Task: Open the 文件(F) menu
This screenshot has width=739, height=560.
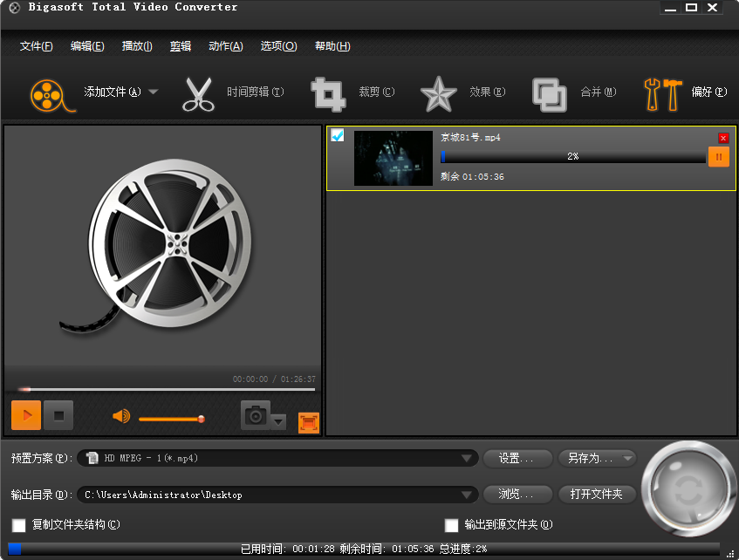Action: point(36,46)
